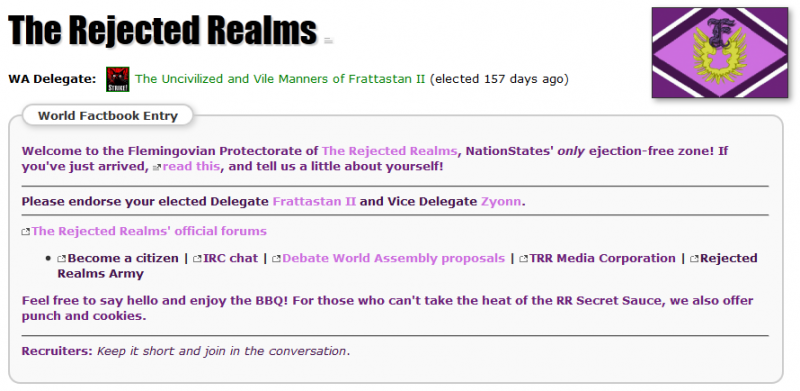Viewport: 800px width, 391px height.
Task: Click the Frattastan II delegate avatar icon
Action: point(117,79)
